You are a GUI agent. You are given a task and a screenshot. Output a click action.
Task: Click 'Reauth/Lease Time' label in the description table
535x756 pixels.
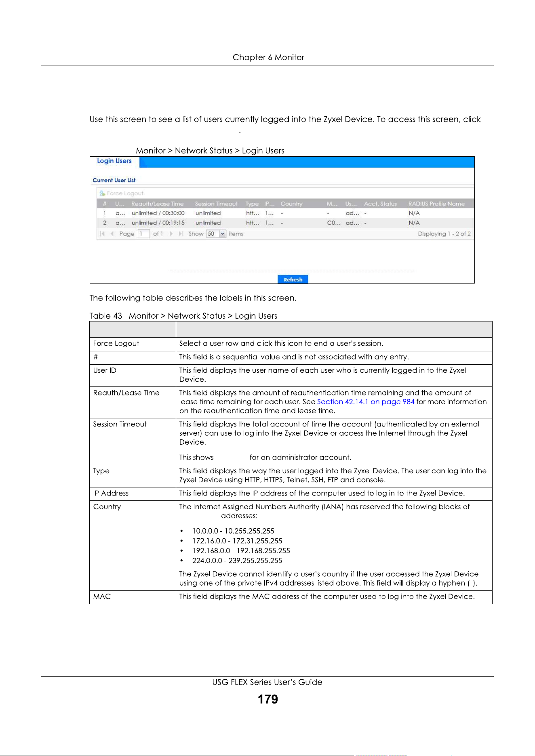(126, 393)
